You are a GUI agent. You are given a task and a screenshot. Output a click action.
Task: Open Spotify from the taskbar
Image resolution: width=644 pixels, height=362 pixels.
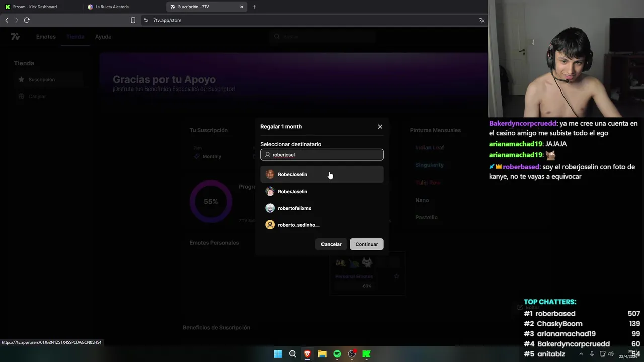(x=337, y=354)
